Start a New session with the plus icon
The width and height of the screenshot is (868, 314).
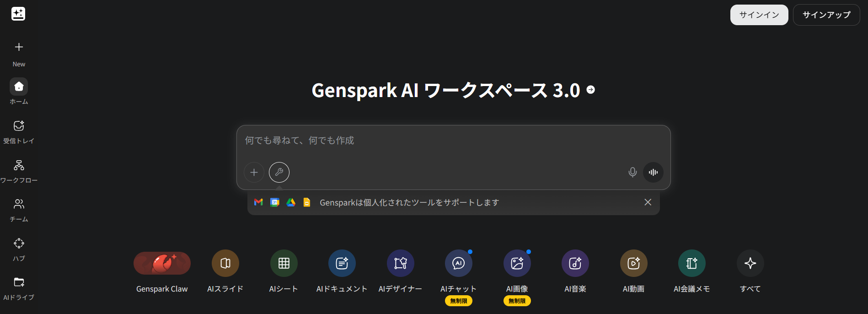pos(19,47)
